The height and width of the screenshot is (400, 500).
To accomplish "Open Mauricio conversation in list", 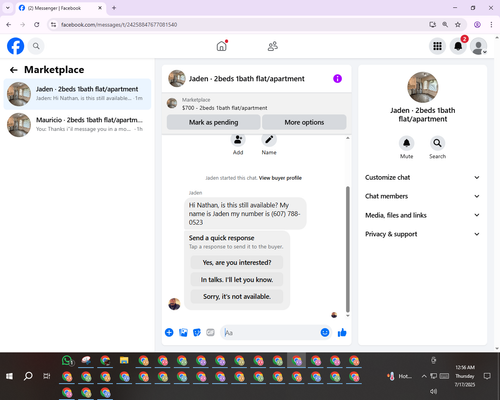I will [77, 125].
